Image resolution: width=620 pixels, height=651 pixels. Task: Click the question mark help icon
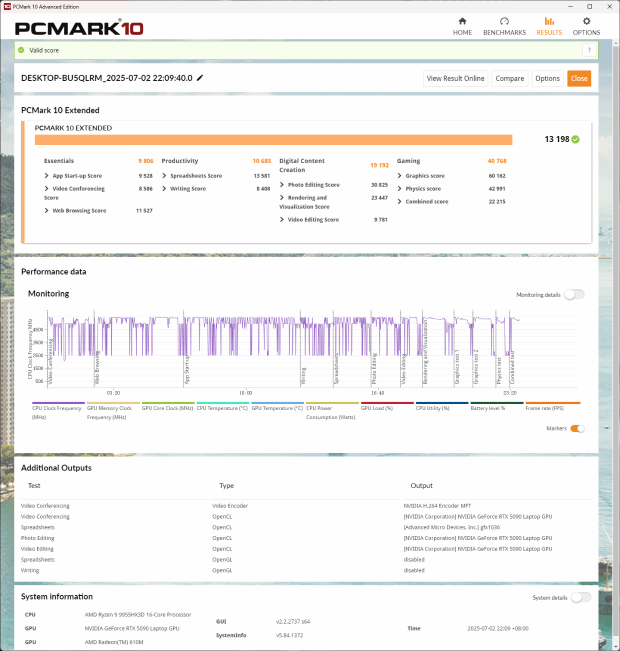(589, 50)
